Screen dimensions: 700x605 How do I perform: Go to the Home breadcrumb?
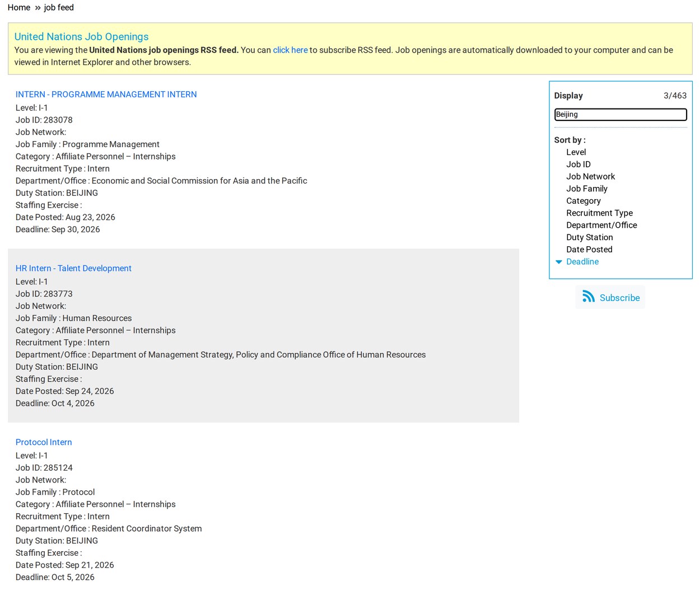19,7
